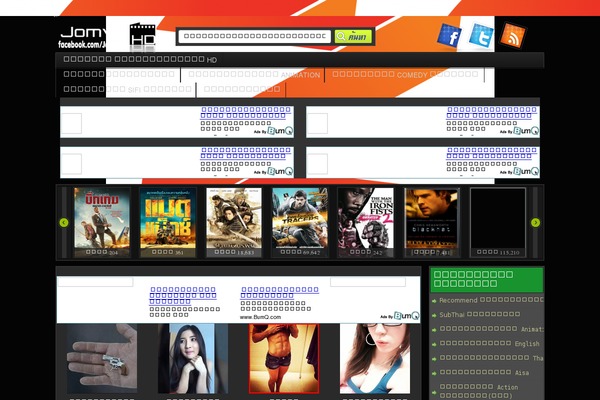Open the orange RSS feed icon
The image size is (600, 400).
pos(513,36)
